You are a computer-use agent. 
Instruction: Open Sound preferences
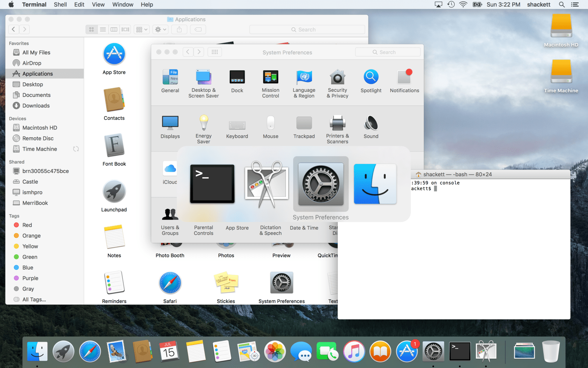point(371,127)
